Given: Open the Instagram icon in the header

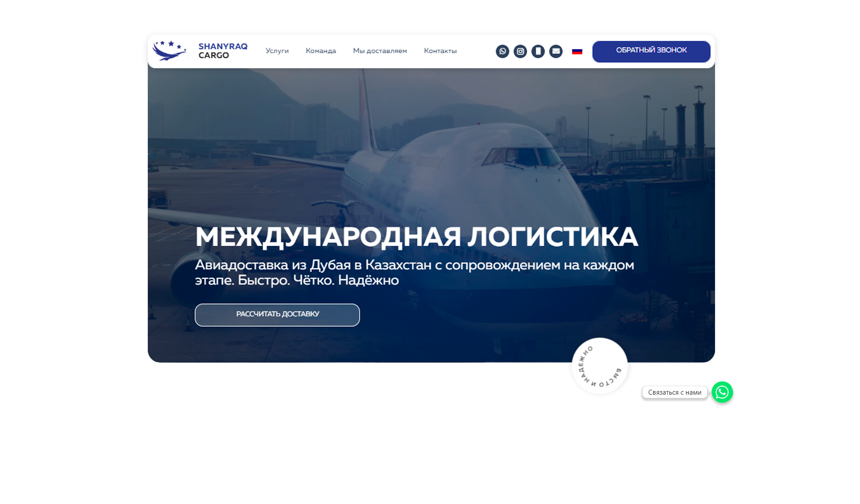Looking at the screenshot, I should [x=520, y=52].
